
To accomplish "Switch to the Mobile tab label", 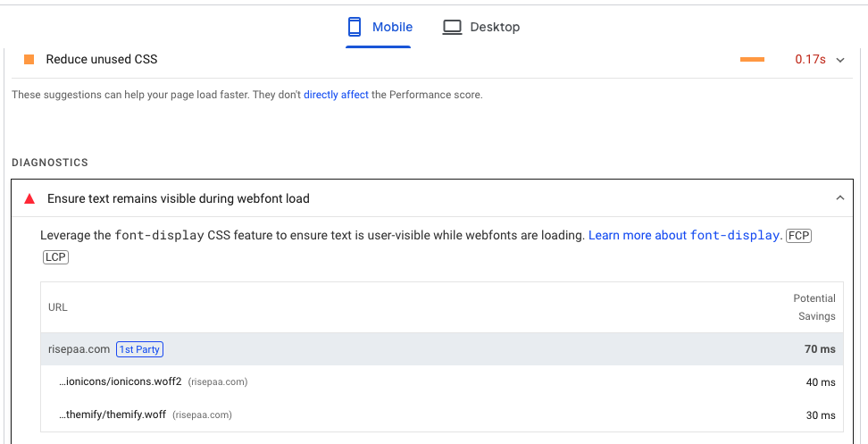I will tap(392, 27).
